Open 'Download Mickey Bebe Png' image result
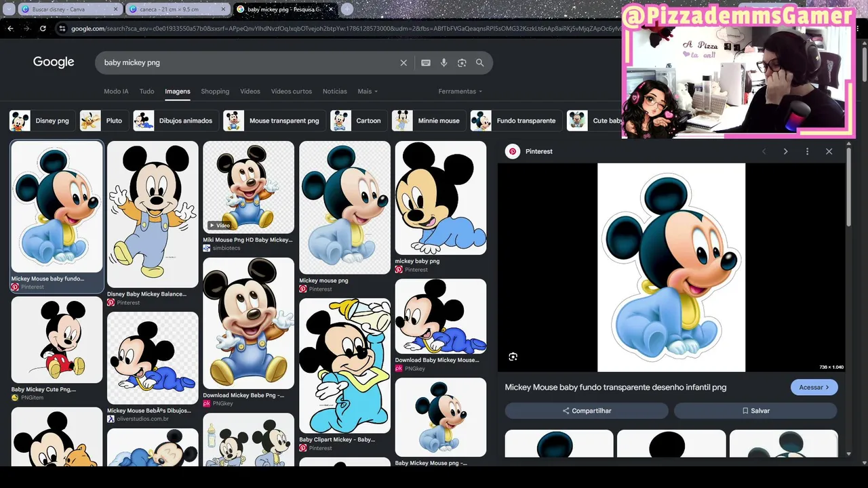 pyautogui.click(x=249, y=323)
